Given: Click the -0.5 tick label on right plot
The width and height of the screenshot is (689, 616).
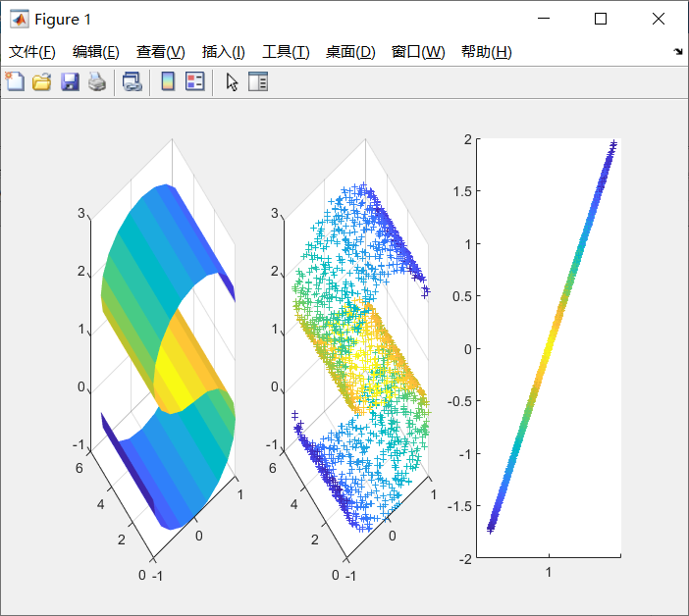Looking at the screenshot, I should tap(459, 401).
